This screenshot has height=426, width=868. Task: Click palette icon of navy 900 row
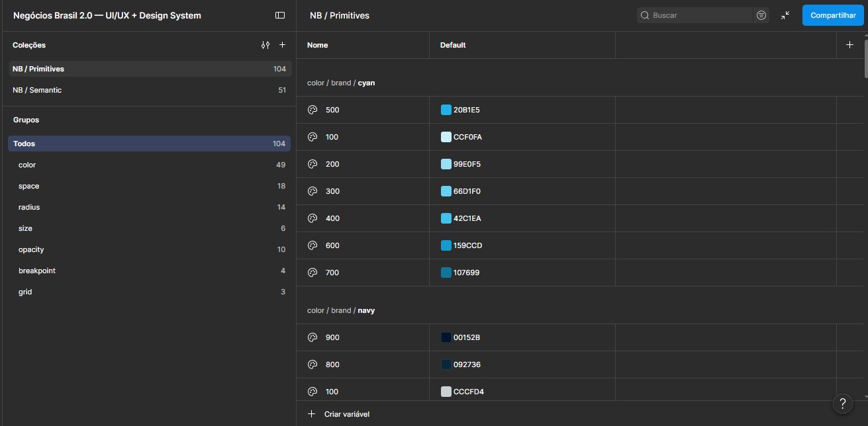(x=313, y=337)
